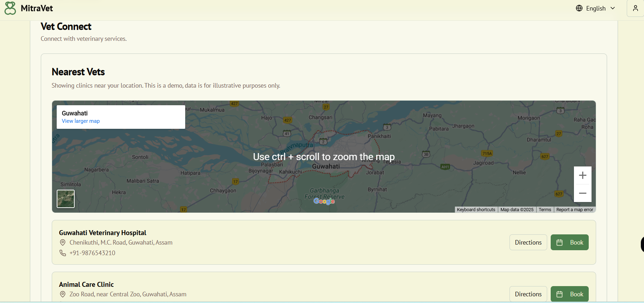The image size is (644, 303).
Task: Open the user profile icon
Action: [x=635, y=8]
